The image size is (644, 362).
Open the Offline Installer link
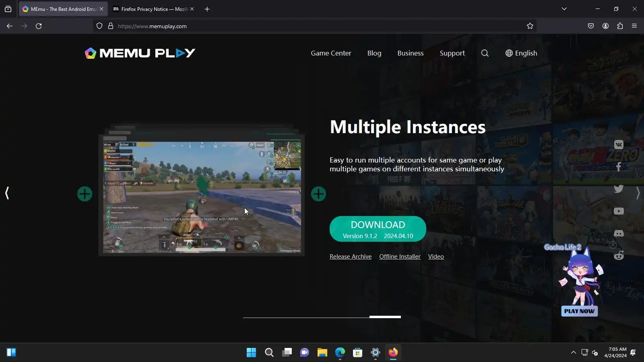(x=400, y=257)
